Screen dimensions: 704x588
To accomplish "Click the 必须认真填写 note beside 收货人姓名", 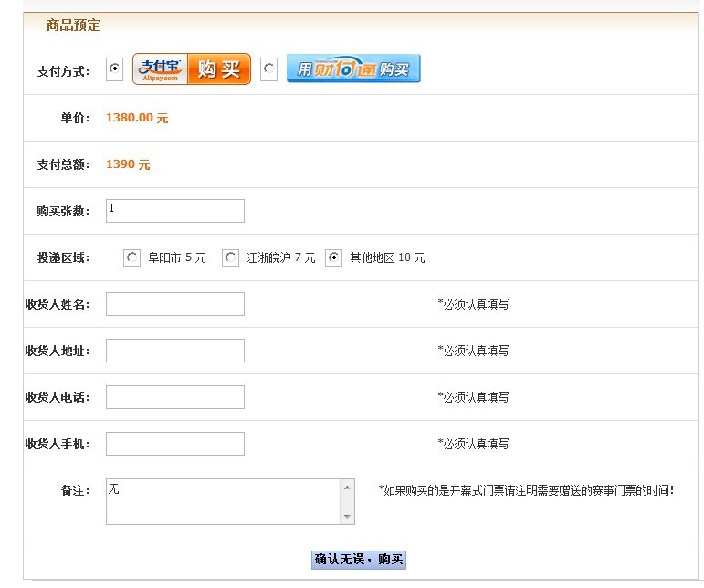I will (x=473, y=304).
